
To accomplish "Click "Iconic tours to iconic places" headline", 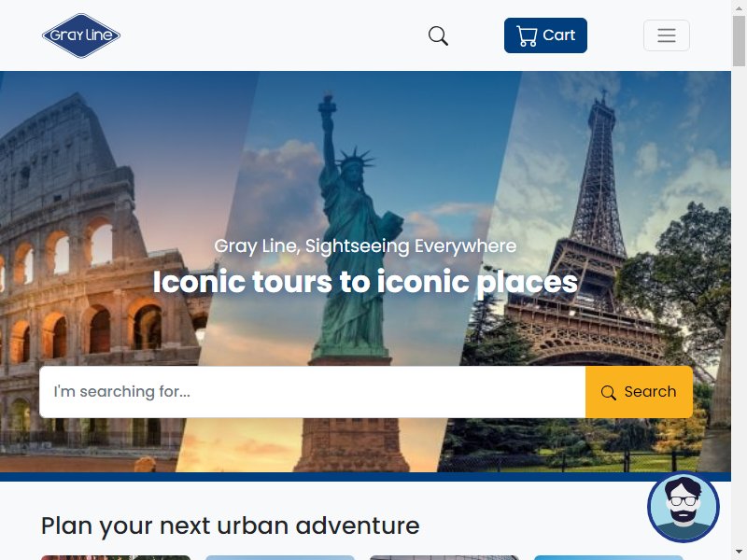I will 365,282.
